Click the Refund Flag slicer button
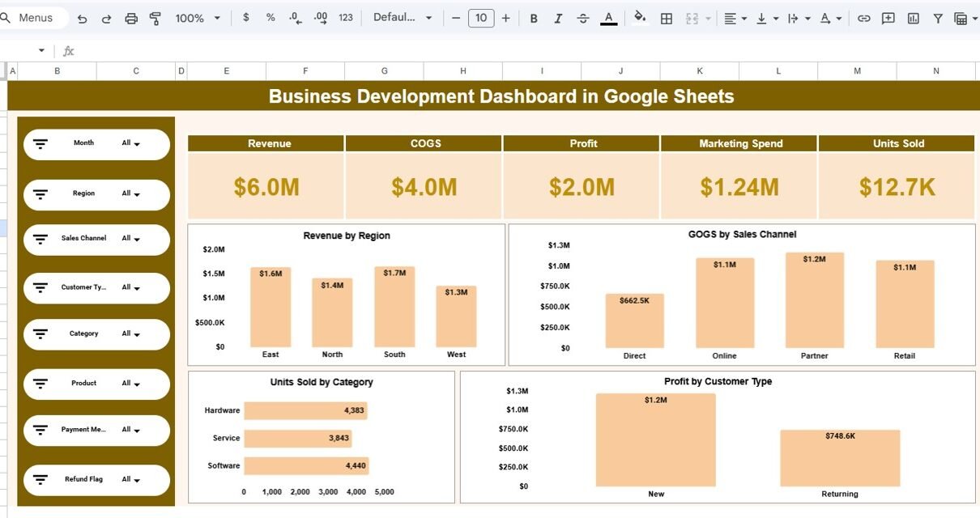This screenshot has width=980, height=518. (96, 480)
